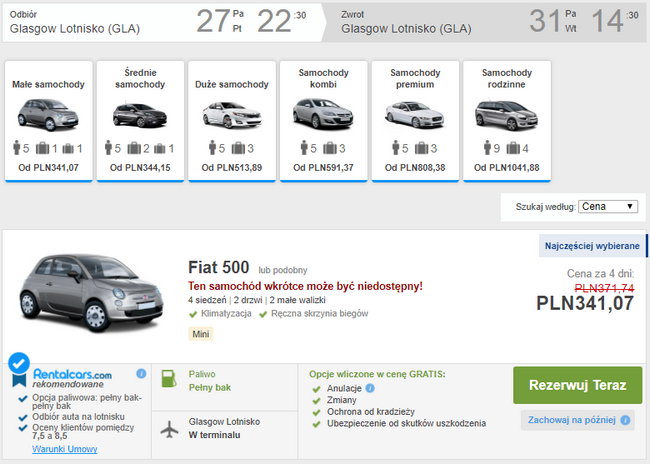650x464 pixels.
Task: Click the Rentalcars.com logo
Action: point(72,374)
